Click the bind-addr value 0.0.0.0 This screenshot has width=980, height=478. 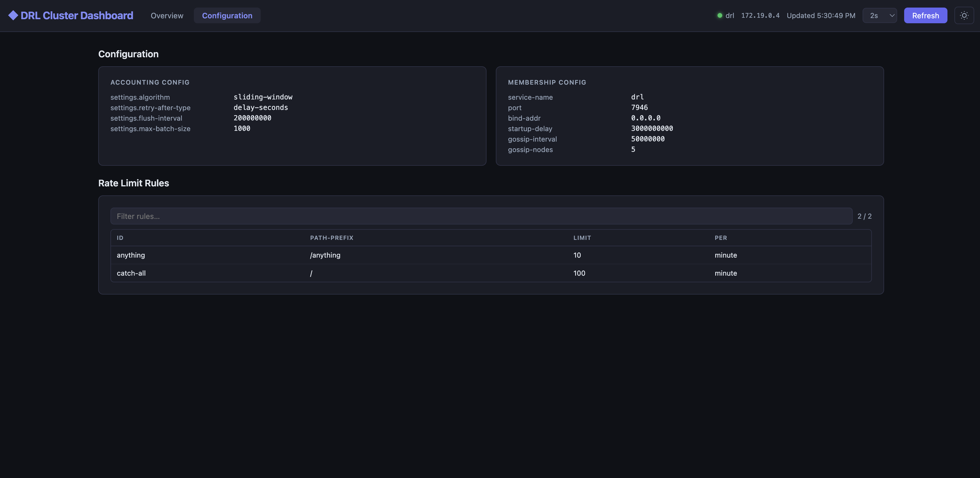[x=645, y=118]
